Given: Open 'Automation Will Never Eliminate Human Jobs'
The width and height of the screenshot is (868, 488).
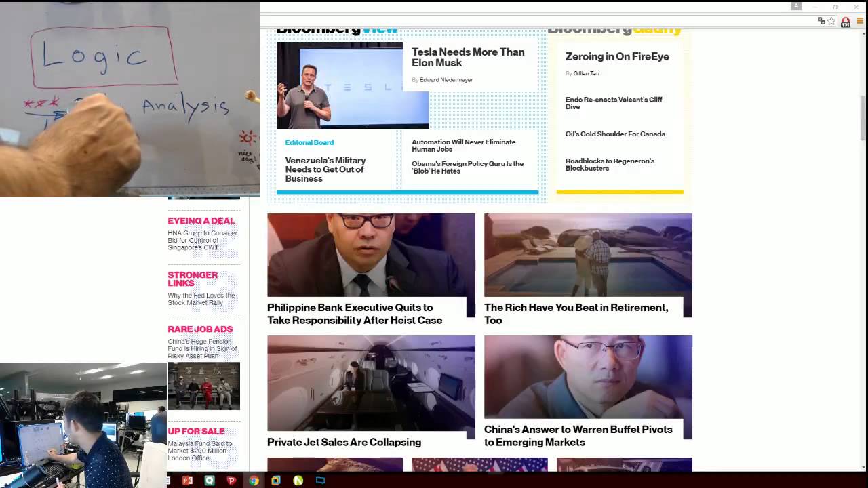Looking at the screenshot, I should [463, 146].
